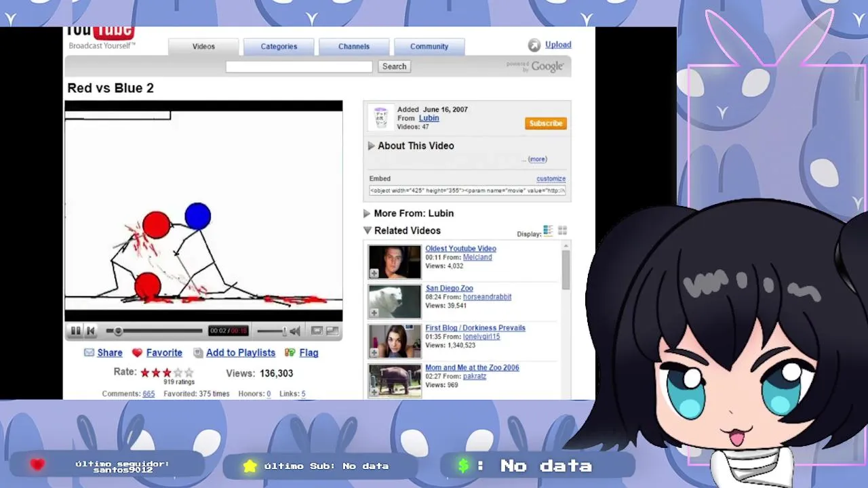Open the Categories tab
Viewport: 868px width, 488px height.
[279, 47]
